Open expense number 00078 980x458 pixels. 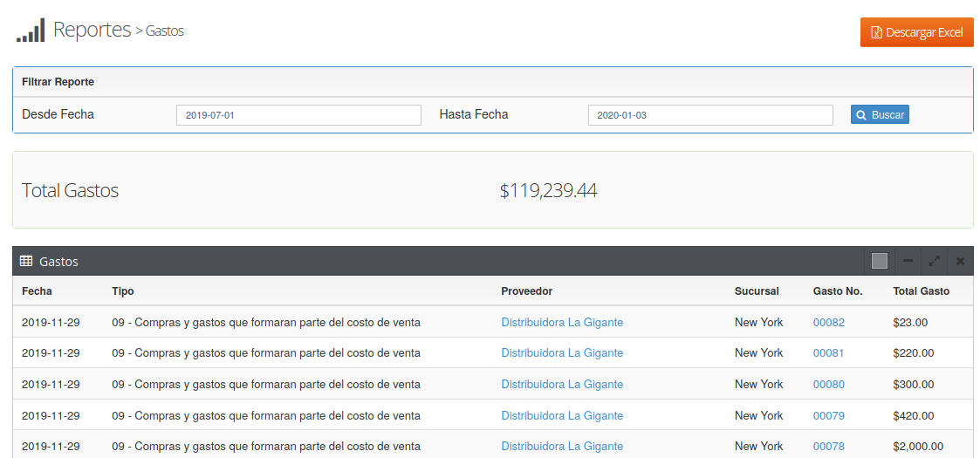click(x=828, y=447)
